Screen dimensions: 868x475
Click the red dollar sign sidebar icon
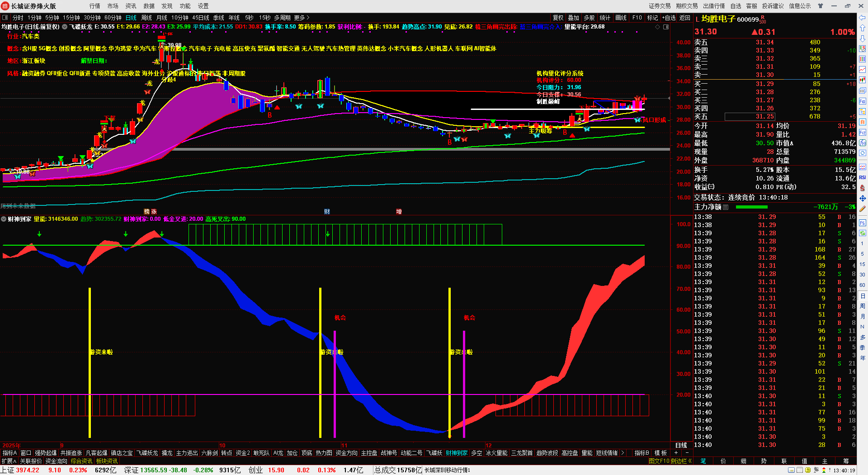pyautogui.click(x=863, y=188)
